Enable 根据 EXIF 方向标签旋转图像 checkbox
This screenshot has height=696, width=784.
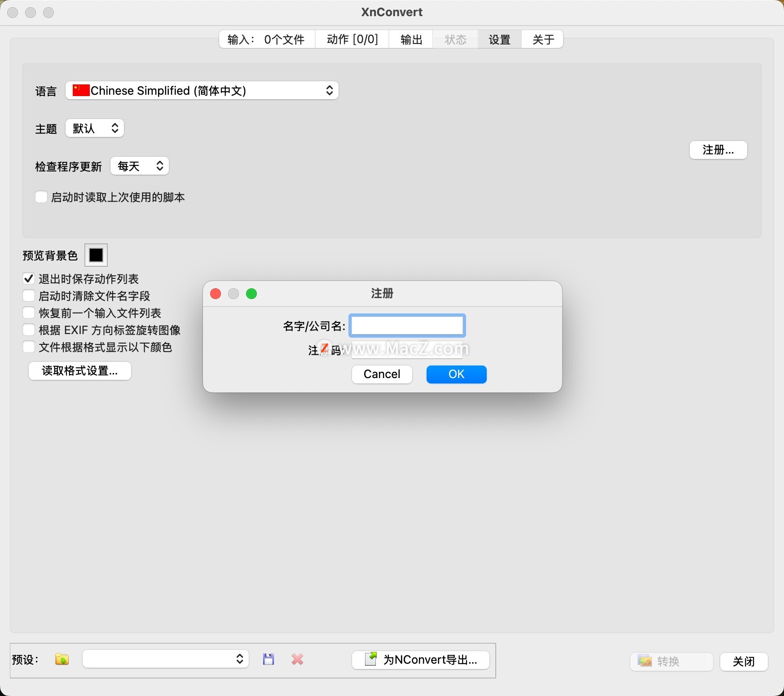29,330
